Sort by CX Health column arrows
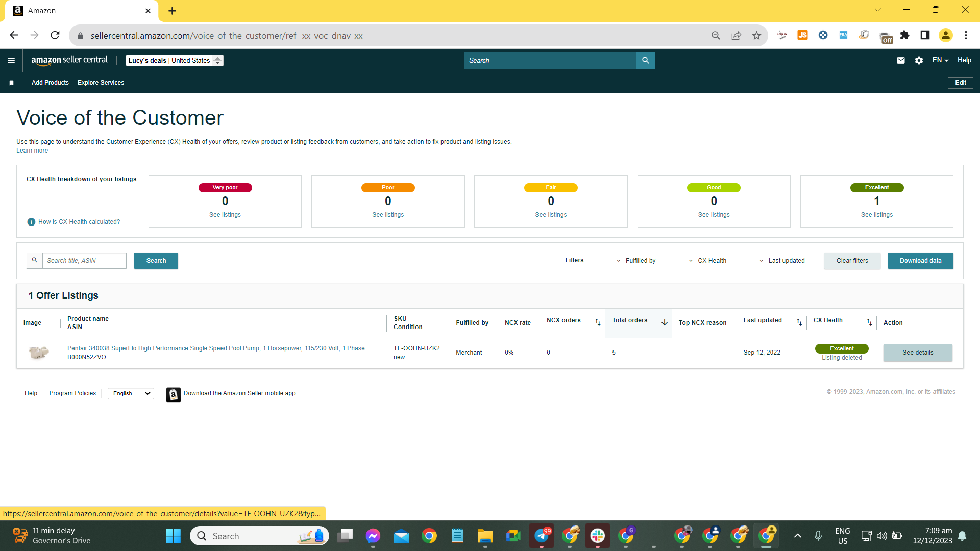This screenshot has height=551, width=980. (869, 322)
